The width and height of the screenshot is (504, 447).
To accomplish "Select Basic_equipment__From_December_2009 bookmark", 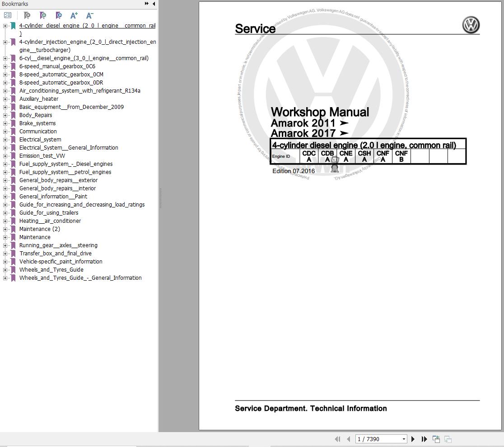I will pyautogui.click(x=71, y=107).
